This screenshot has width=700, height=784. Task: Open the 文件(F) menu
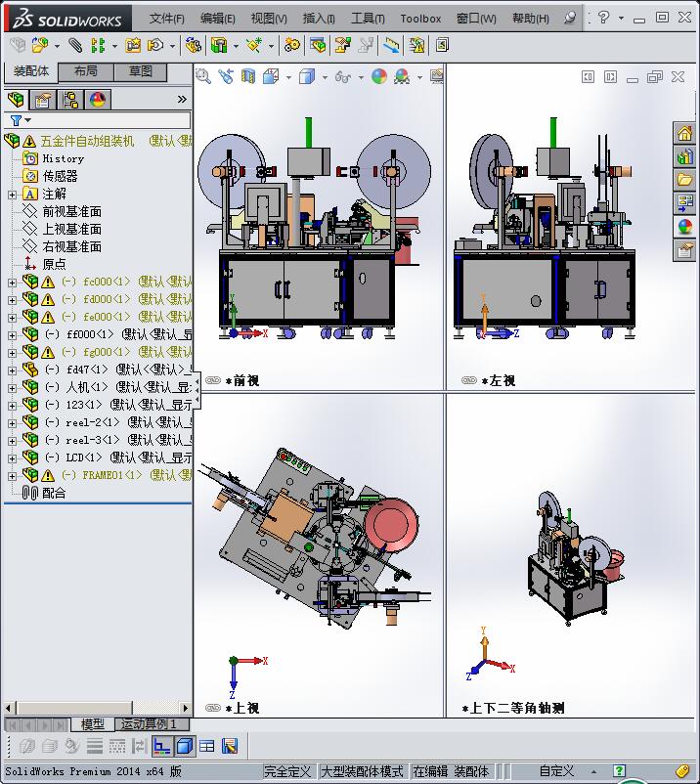click(166, 19)
